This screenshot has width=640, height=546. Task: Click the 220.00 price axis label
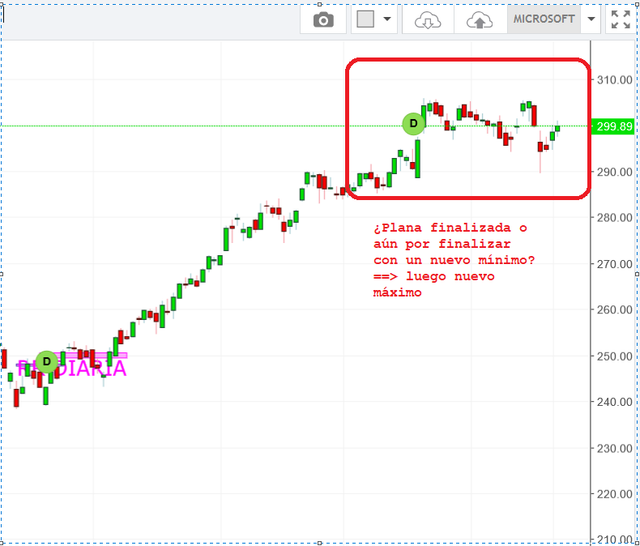(x=614, y=495)
